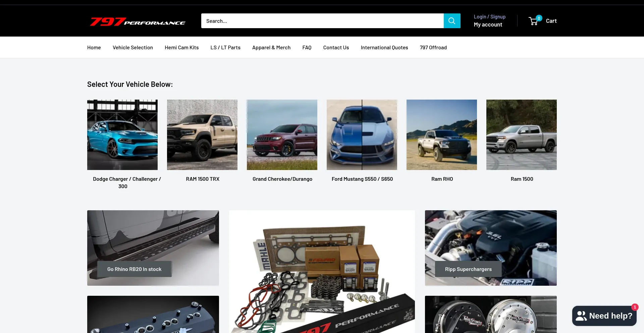Viewport: 644px width, 333px height.
Task: Select the RAM 1500 TRX vehicle image
Action: [x=202, y=134]
